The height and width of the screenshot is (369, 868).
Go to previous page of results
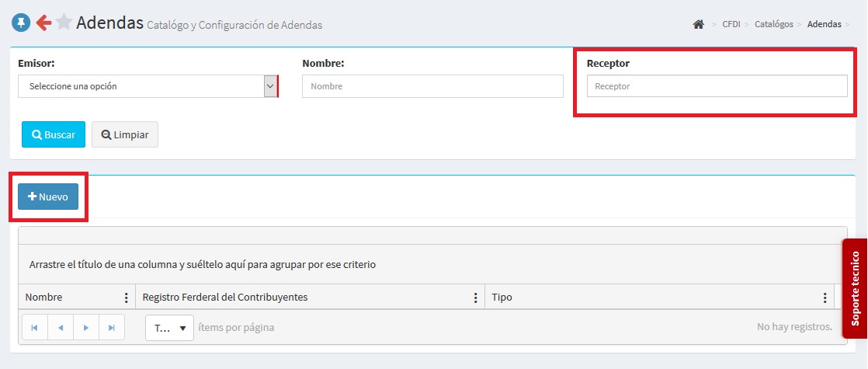tap(61, 328)
